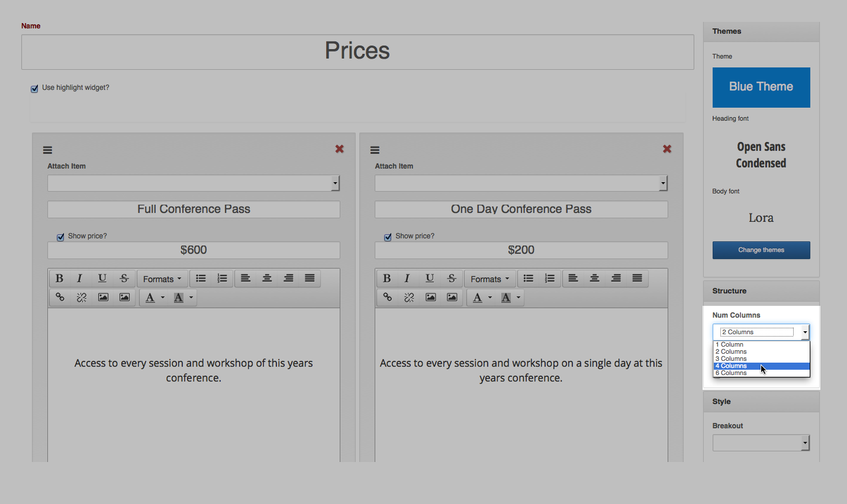847x504 pixels.
Task: Justify text in Full Conference Pass editor
Action: point(310,279)
